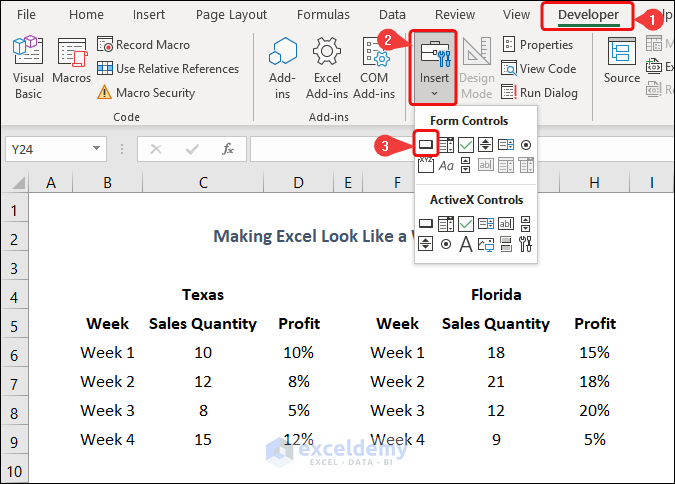This screenshot has width=675, height=484.
Task: Select column H header
Action: (x=594, y=183)
